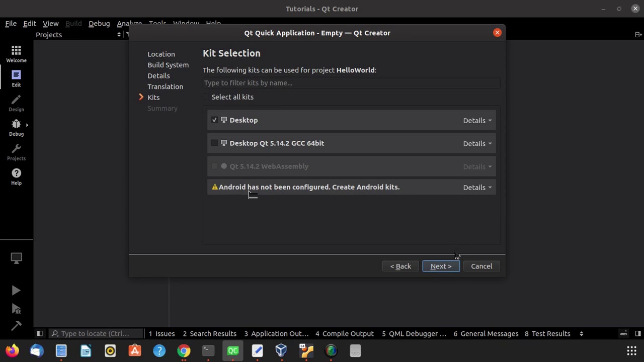Toggle right sidebar icon in status bar

coord(637,333)
